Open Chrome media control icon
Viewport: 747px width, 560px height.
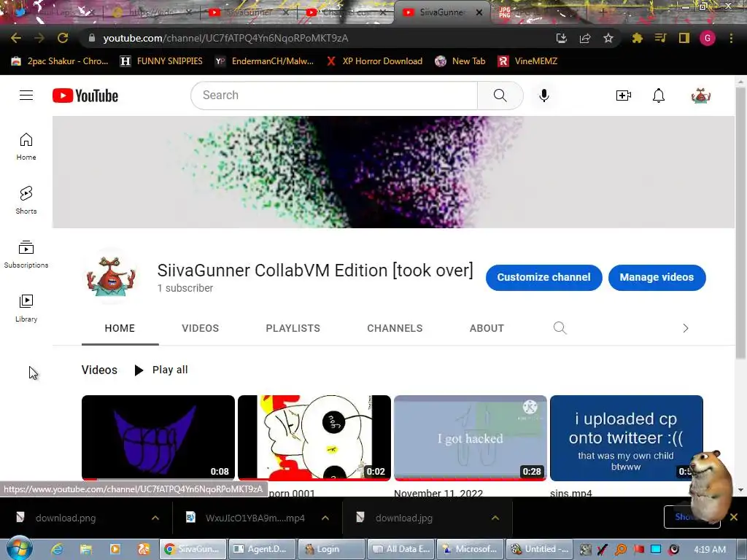pos(660,38)
